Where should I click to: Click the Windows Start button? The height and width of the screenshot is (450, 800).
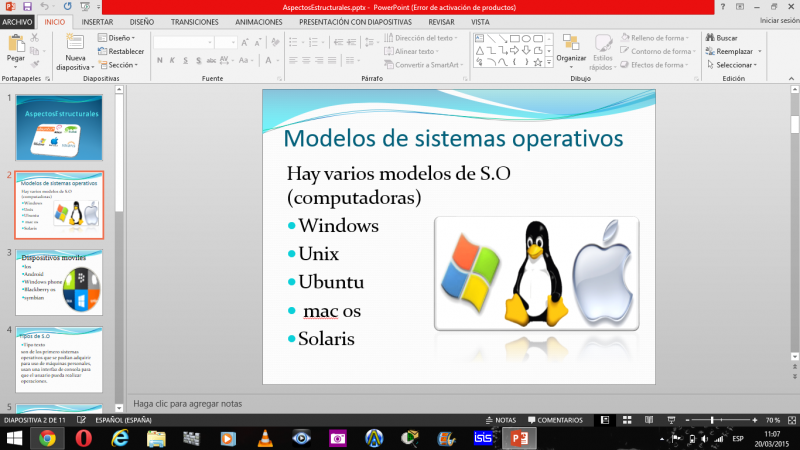pos(14,438)
